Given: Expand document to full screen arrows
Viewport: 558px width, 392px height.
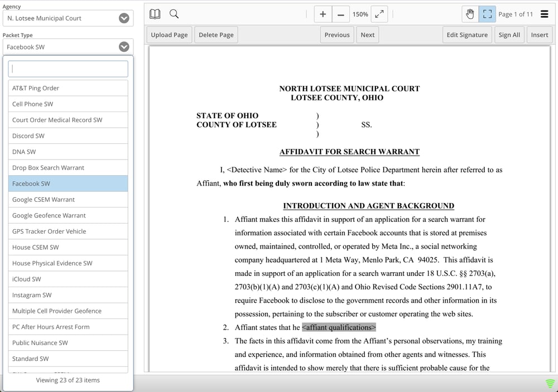Looking at the screenshot, I should point(379,14).
